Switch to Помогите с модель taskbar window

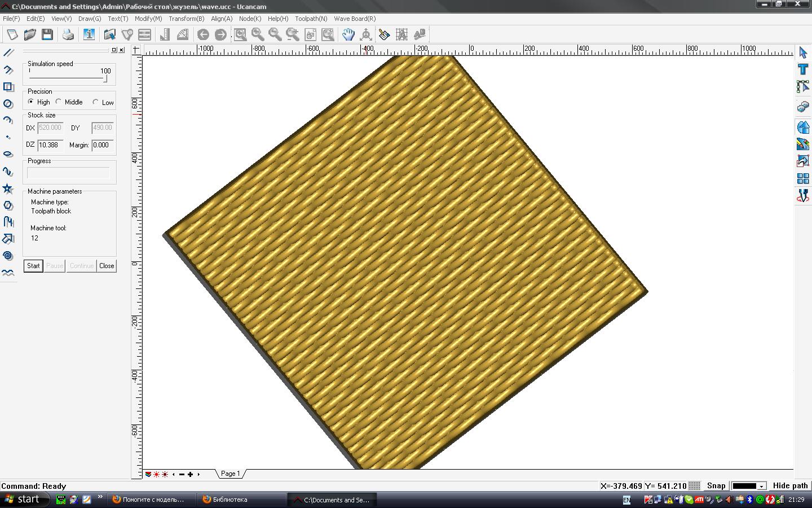tap(151, 500)
